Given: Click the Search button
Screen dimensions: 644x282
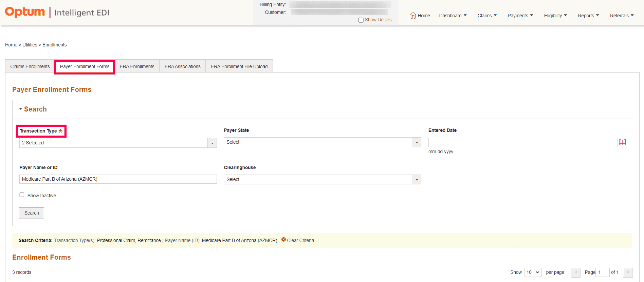Looking at the screenshot, I should [32, 213].
